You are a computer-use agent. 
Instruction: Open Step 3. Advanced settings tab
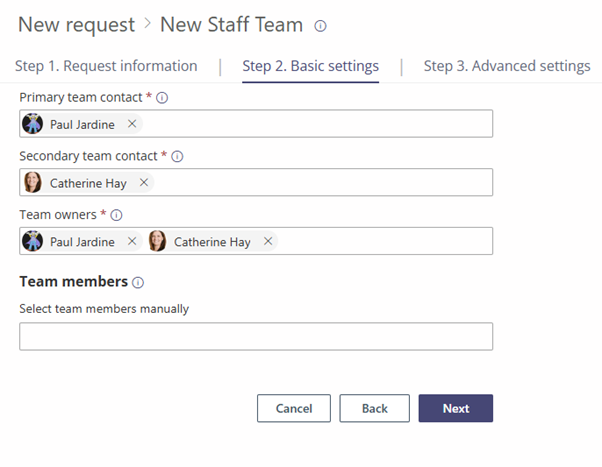[x=507, y=66]
